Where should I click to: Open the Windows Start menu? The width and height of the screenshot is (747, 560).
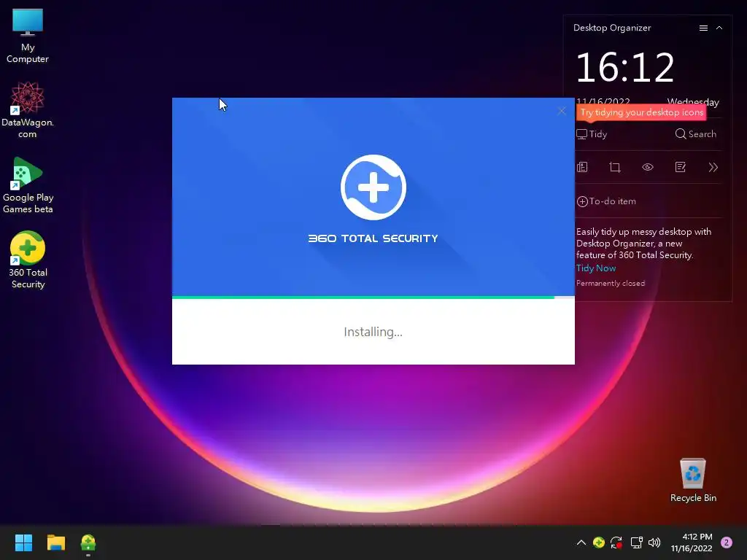click(23, 542)
